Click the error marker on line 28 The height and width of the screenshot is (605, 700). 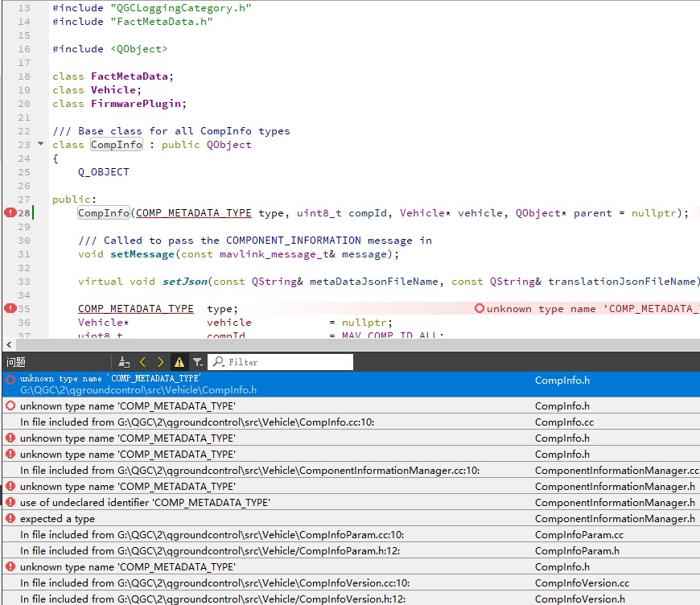click(x=10, y=212)
